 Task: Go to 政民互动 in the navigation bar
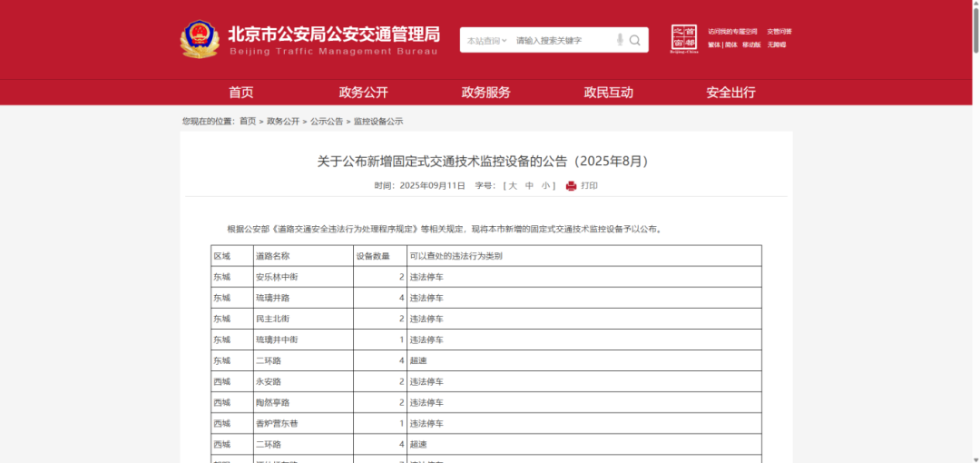(608, 93)
